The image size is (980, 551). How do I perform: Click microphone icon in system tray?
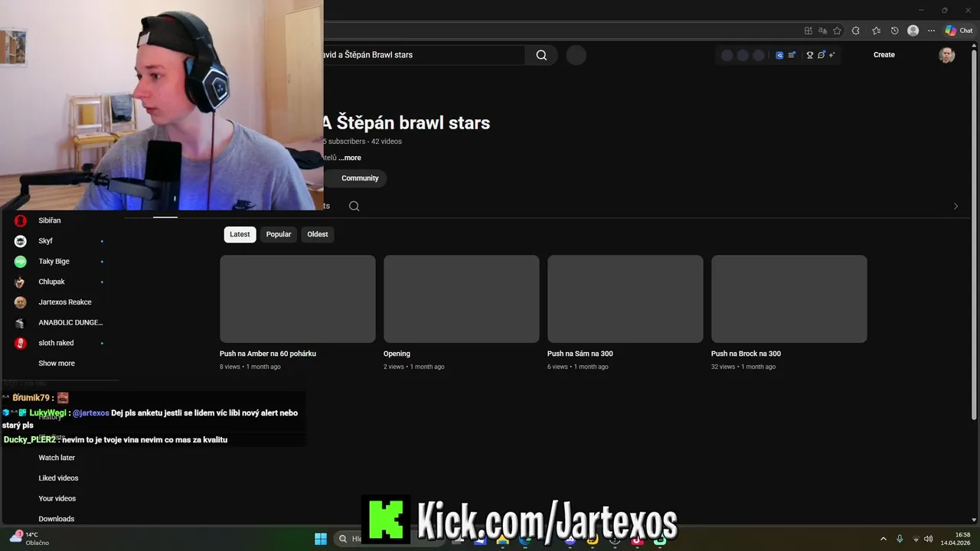point(900,539)
